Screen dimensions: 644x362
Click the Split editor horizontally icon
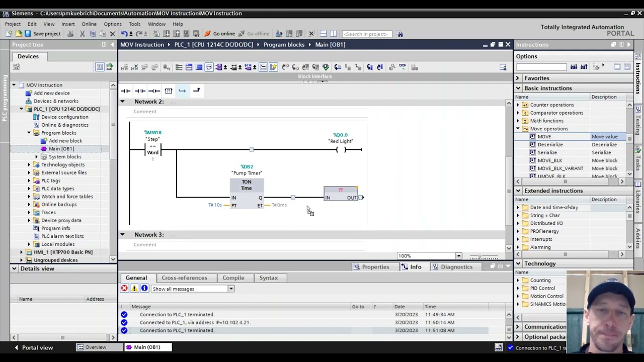pyautogui.click(x=323, y=34)
